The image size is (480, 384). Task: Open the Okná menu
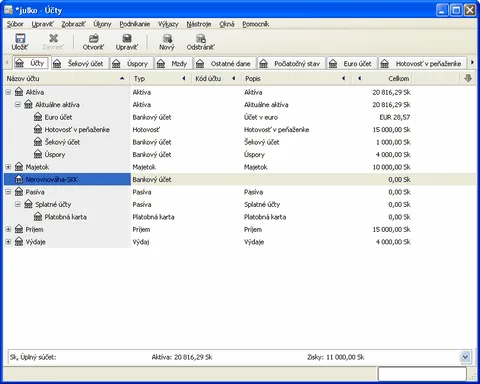[227, 24]
